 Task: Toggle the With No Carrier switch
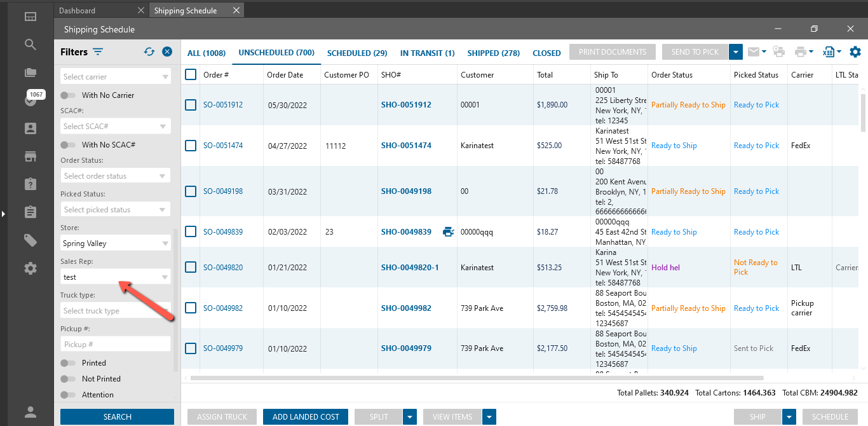coord(67,95)
